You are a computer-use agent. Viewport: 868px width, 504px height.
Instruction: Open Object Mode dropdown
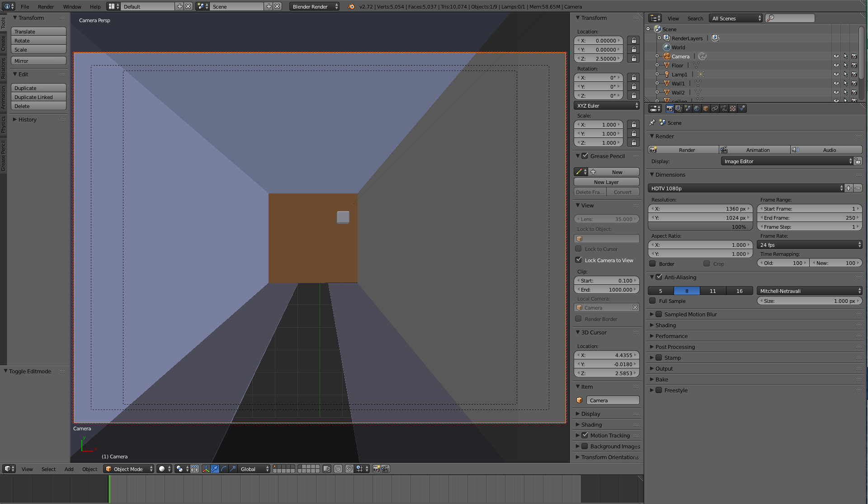129,469
